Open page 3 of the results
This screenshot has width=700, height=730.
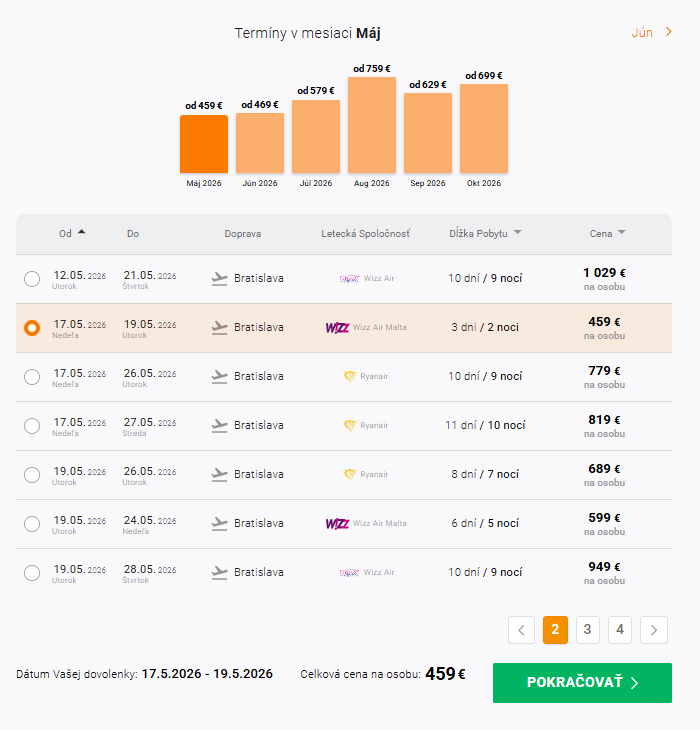coord(587,629)
